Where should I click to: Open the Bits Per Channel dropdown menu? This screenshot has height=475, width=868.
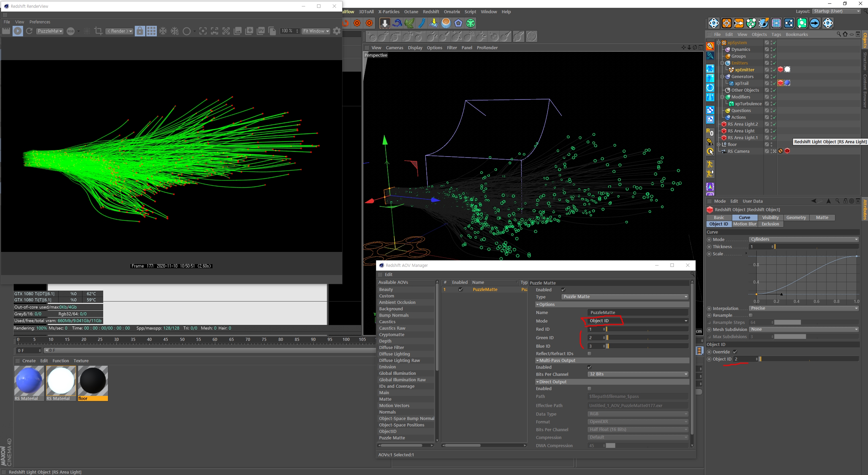tap(636, 374)
